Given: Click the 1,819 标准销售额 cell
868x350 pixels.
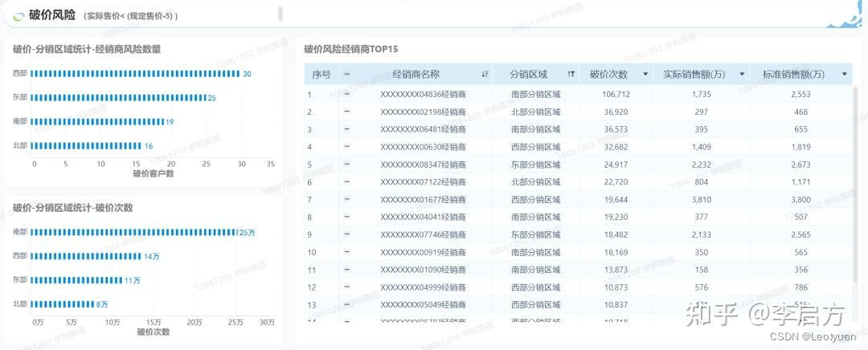Looking at the screenshot, I should click(x=800, y=147).
